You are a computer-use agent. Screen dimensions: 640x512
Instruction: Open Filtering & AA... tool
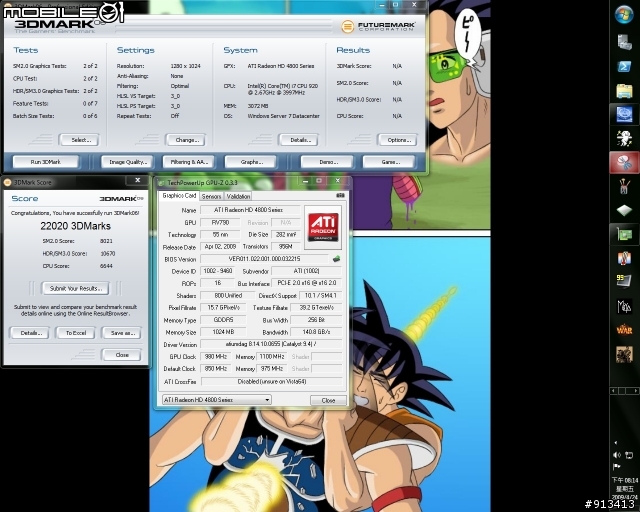click(189, 162)
